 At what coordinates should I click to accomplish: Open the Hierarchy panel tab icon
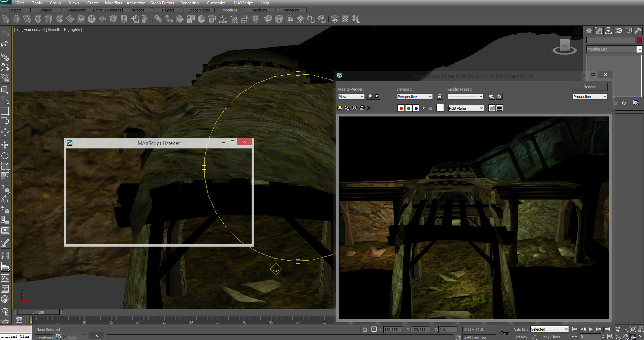608,31
